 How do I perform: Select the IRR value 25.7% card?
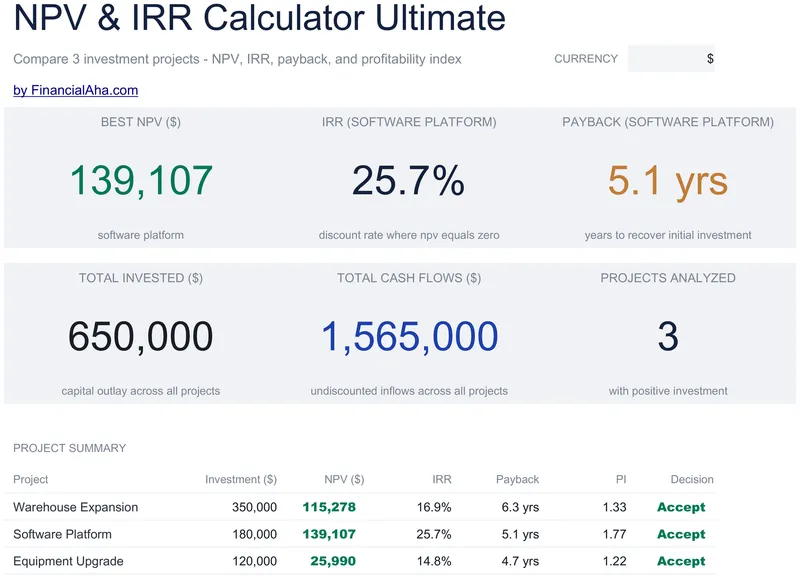coord(408,181)
